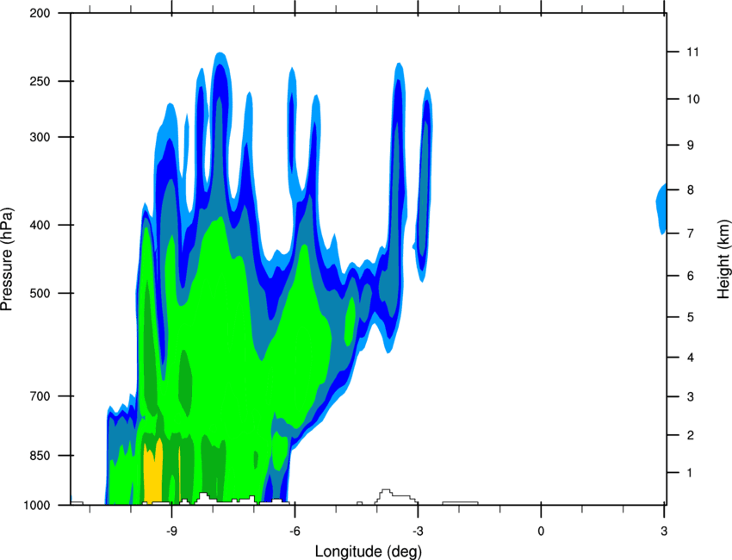Click the 'Longitude (deg)' axis title
732x560 pixels.
[x=369, y=551]
